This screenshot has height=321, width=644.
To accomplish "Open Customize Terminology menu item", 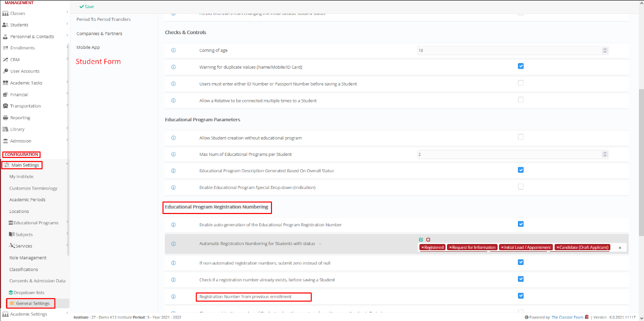I will click(33, 189).
